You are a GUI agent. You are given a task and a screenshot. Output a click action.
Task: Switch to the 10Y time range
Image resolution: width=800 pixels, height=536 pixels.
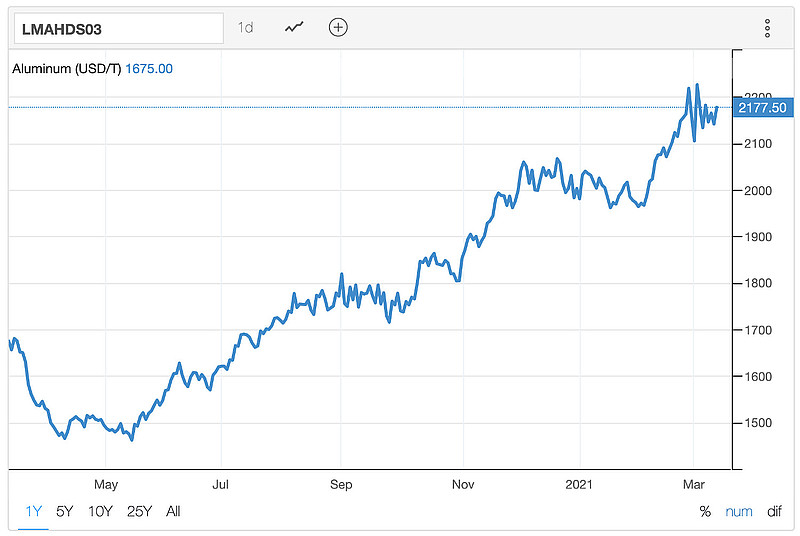coord(100,511)
